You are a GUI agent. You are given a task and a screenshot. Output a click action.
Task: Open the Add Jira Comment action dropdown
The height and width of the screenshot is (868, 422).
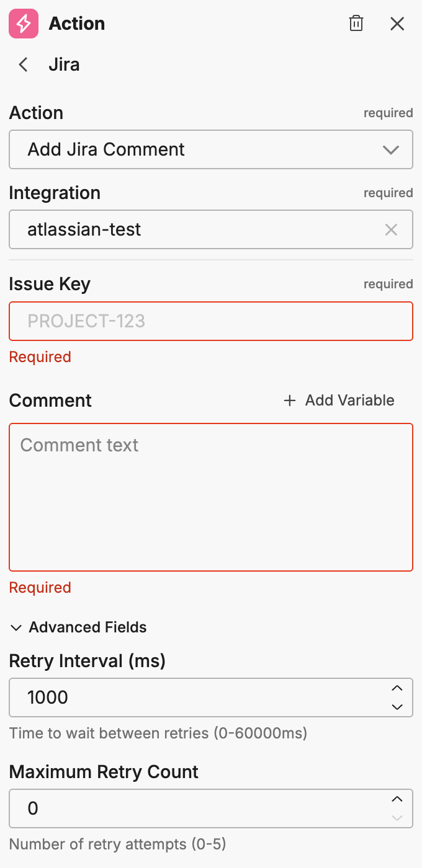pos(211,149)
